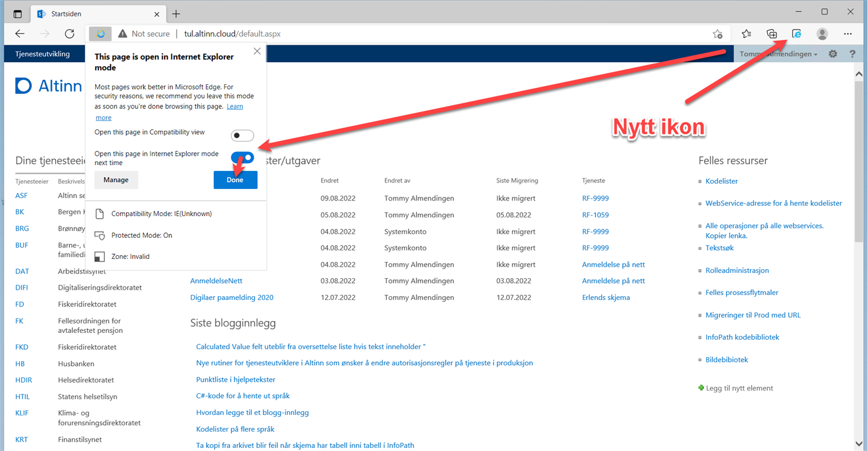
Task: Toggle Open this page in Compatibility view
Action: 242,135
